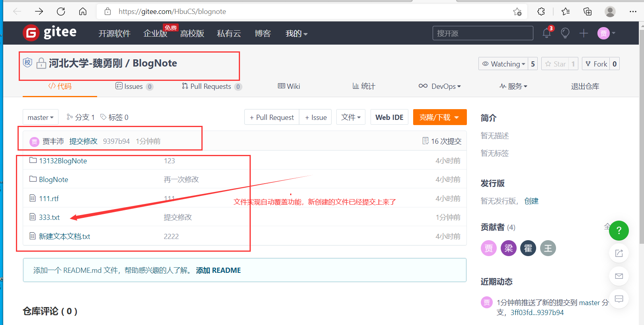This screenshot has height=325, width=644.
Task: Open the DevOps dropdown menu
Action: click(440, 86)
